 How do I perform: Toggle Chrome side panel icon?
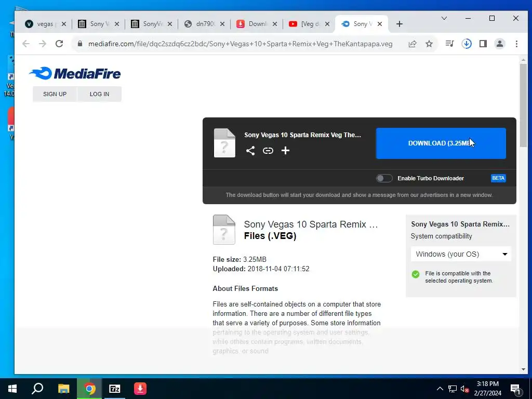click(x=483, y=44)
